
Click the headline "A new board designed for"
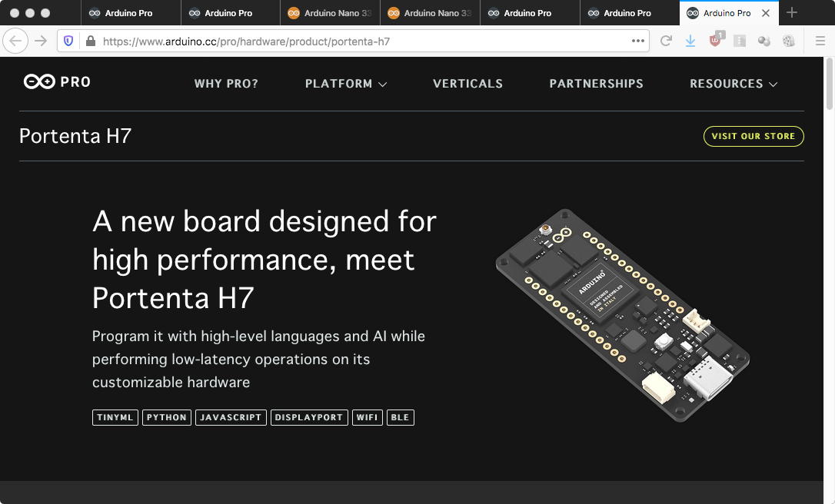[264, 221]
